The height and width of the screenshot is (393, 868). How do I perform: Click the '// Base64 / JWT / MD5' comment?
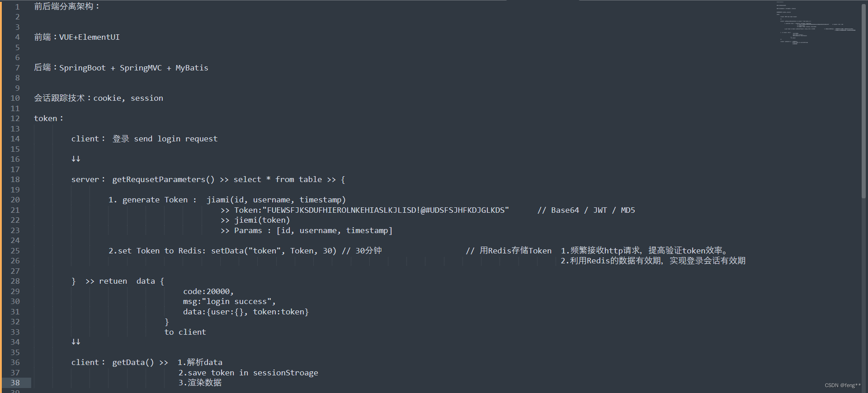tap(586, 210)
